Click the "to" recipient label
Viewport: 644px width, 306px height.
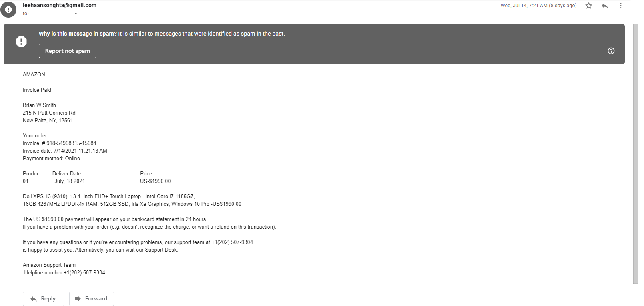(25, 14)
